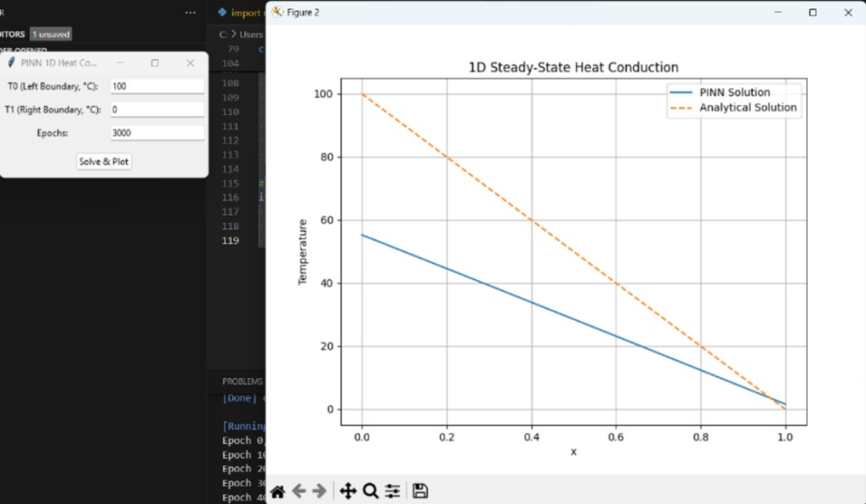The height and width of the screenshot is (504, 866).
Task: Click the PINN Solution legend entry
Action: coord(734,92)
